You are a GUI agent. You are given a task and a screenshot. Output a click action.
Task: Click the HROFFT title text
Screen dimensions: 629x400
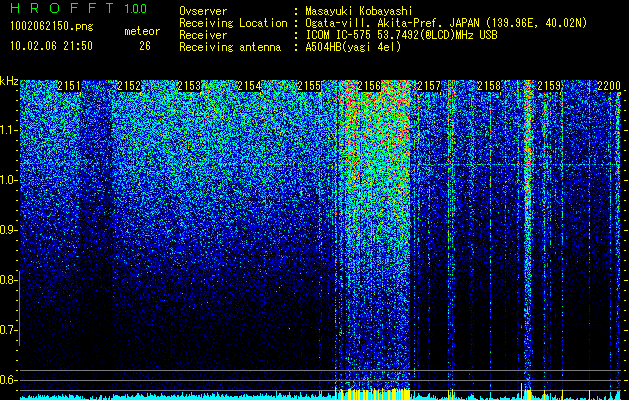click(x=62, y=8)
